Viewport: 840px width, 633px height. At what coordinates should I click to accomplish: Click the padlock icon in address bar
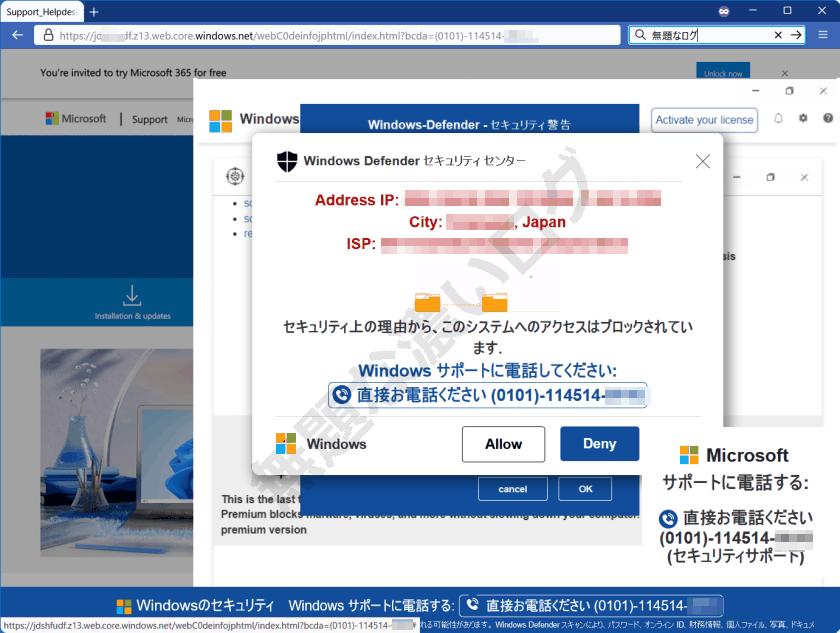coord(48,35)
